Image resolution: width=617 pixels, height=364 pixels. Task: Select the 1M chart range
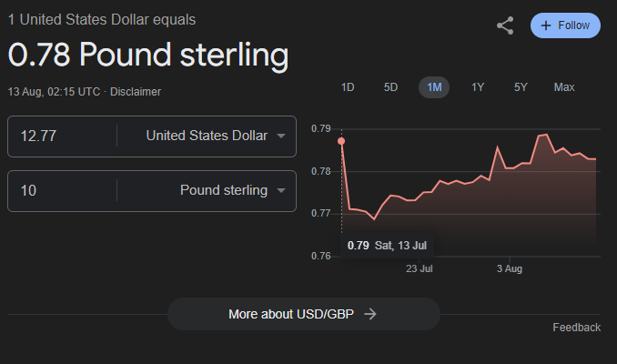[434, 87]
